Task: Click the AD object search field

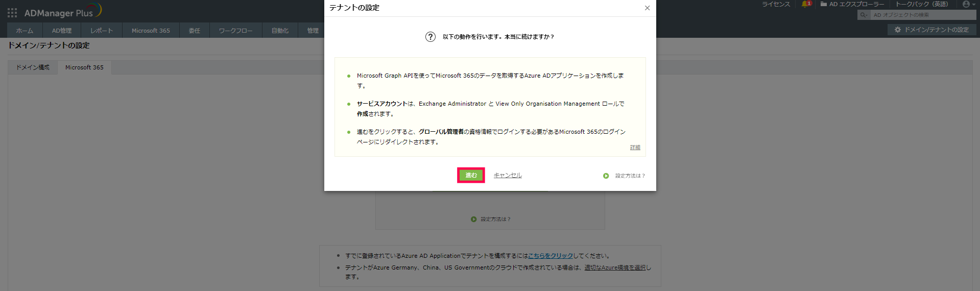Action: point(923,15)
